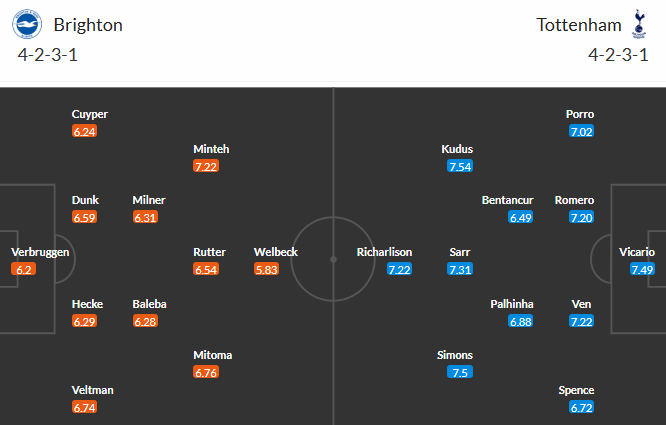The width and height of the screenshot is (666, 425).
Task: Select Veltman's 6.74 rating badge
Action: click(x=85, y=408)
